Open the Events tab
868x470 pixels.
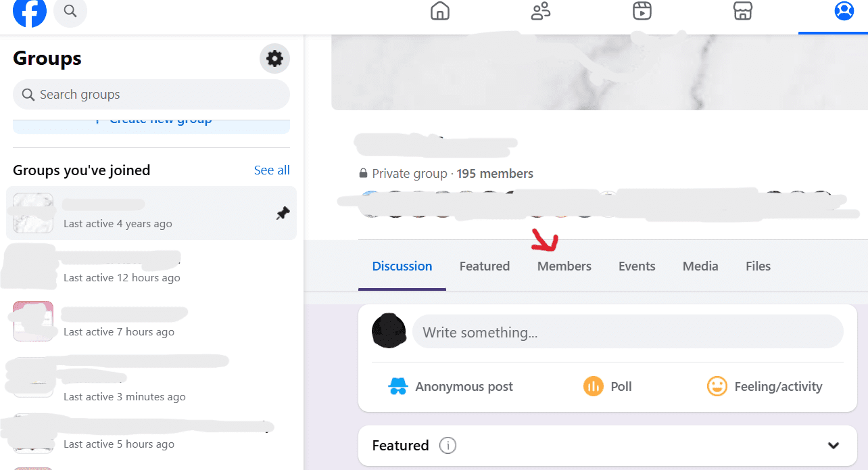(636, 266)
